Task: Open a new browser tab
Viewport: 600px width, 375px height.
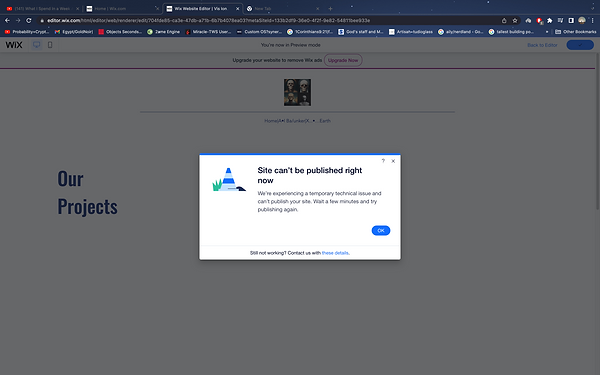Action: click(x=330, y=8)
